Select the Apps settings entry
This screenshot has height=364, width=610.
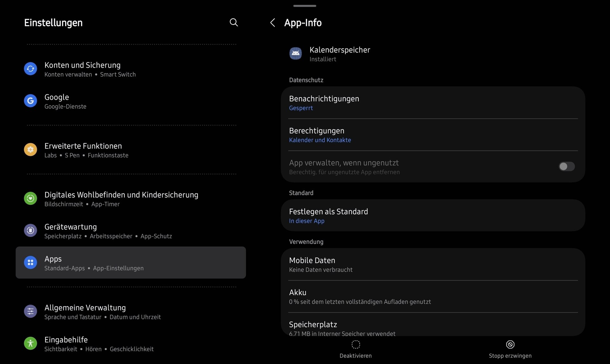click(131, 263)
